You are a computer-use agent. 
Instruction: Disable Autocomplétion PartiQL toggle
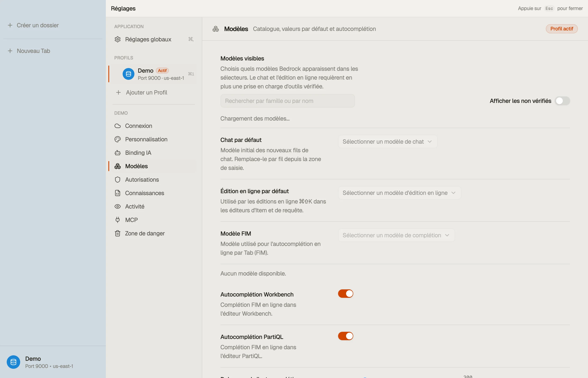click(x=345, y=336)
